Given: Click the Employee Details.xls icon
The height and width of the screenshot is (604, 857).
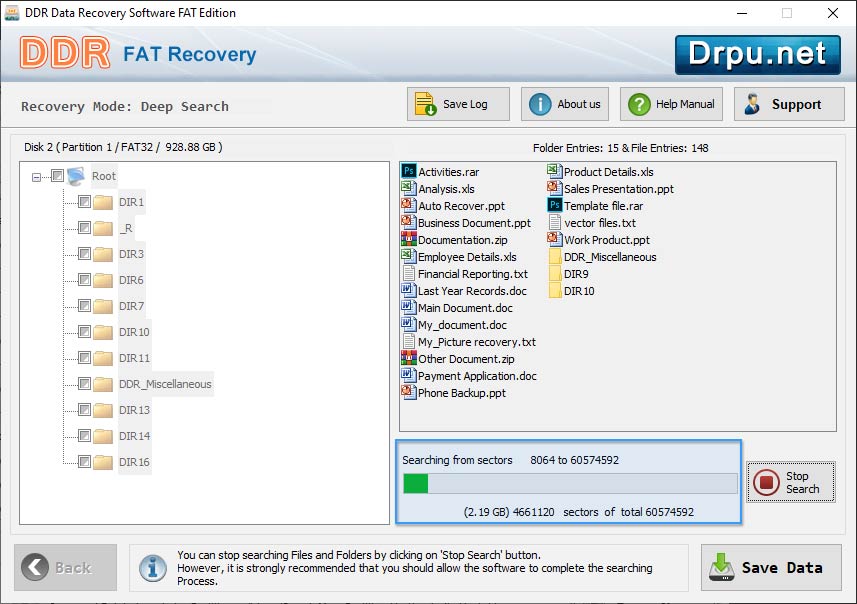Looking at the screenshot, I should (408, 256).
